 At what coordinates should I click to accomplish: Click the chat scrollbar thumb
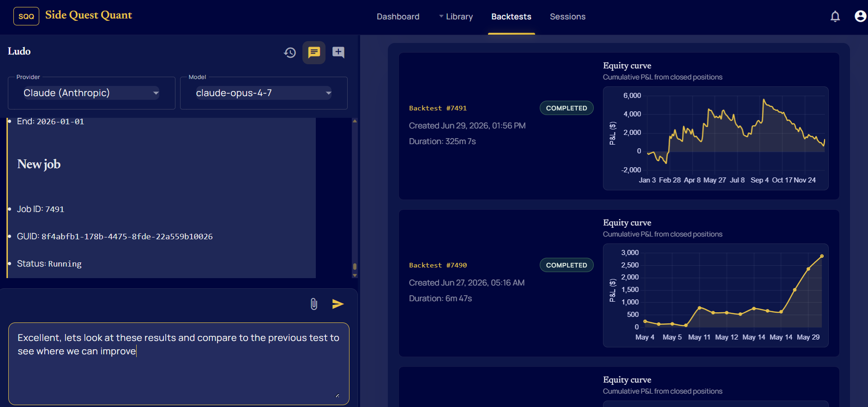355,267
